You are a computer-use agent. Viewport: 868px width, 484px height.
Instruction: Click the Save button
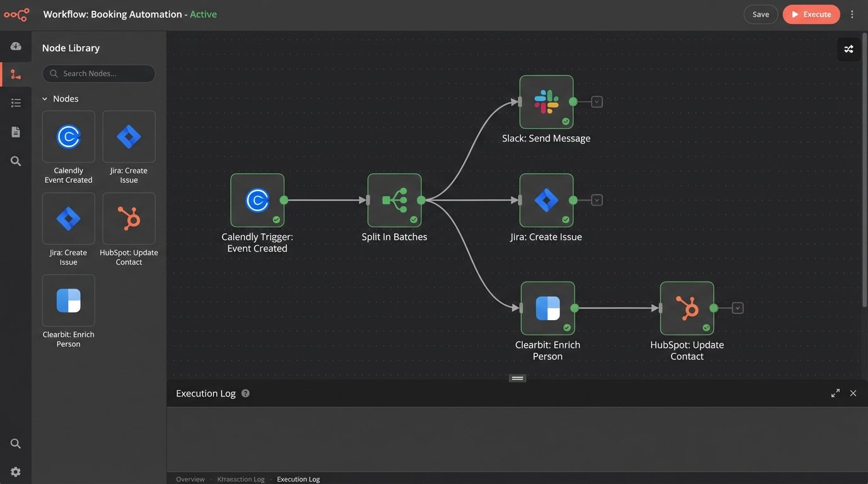coord(761,14)
